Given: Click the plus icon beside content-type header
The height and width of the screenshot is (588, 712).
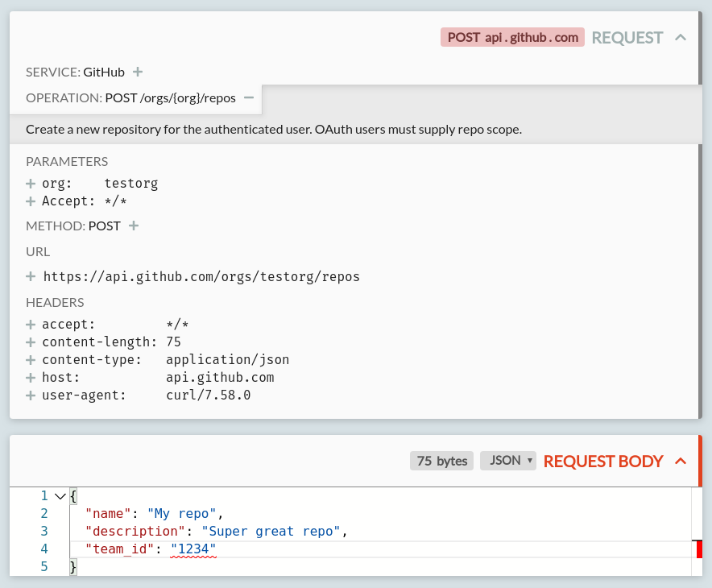Looking at the screenshot, I should click(x=31, y=360).
